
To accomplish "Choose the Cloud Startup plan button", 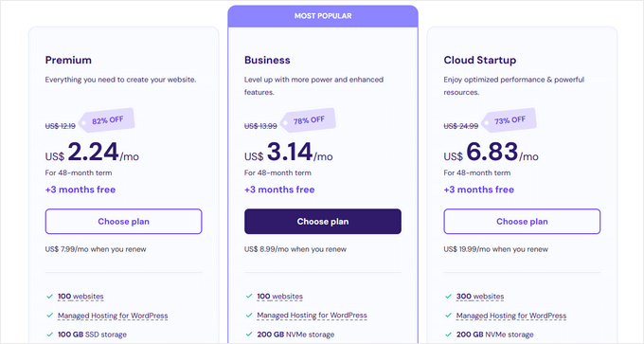I will (522, 222).
